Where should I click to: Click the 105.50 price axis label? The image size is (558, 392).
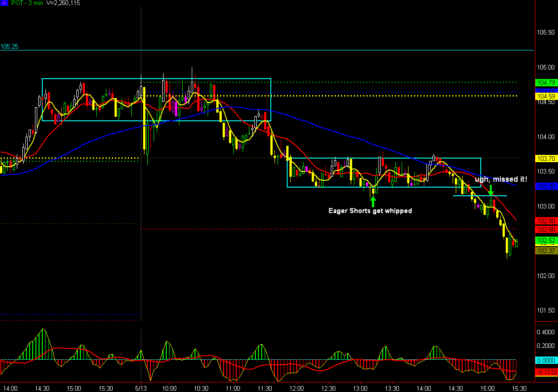546,33
